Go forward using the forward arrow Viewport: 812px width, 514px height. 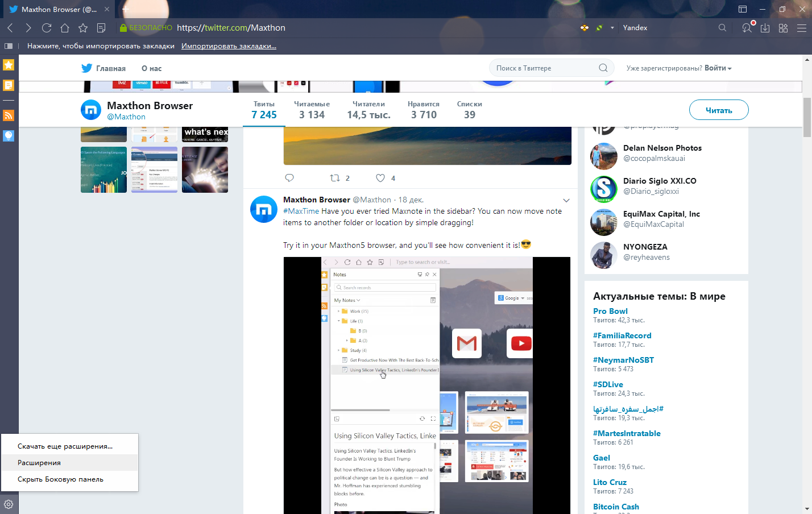tap(28, 28)
